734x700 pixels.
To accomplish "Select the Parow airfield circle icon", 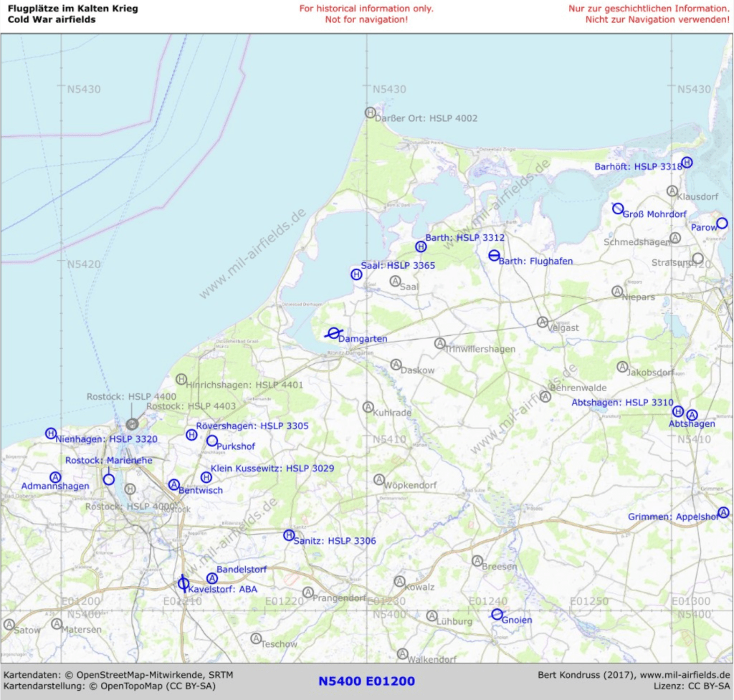I will pyautogui.click(x=722, y=223).
